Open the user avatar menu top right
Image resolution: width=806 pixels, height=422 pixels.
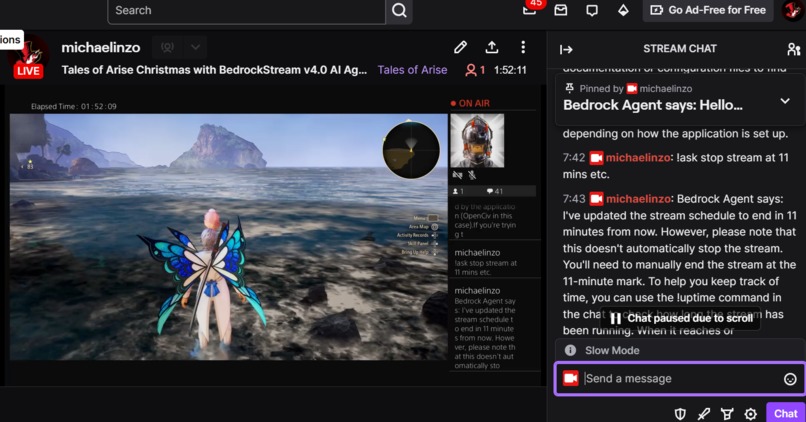793,10
